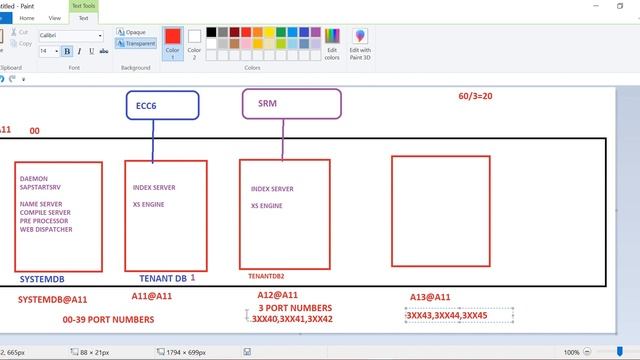Click the SYSTEMDB blue label
Screen dimensions: 640x360
pos(42,279)
